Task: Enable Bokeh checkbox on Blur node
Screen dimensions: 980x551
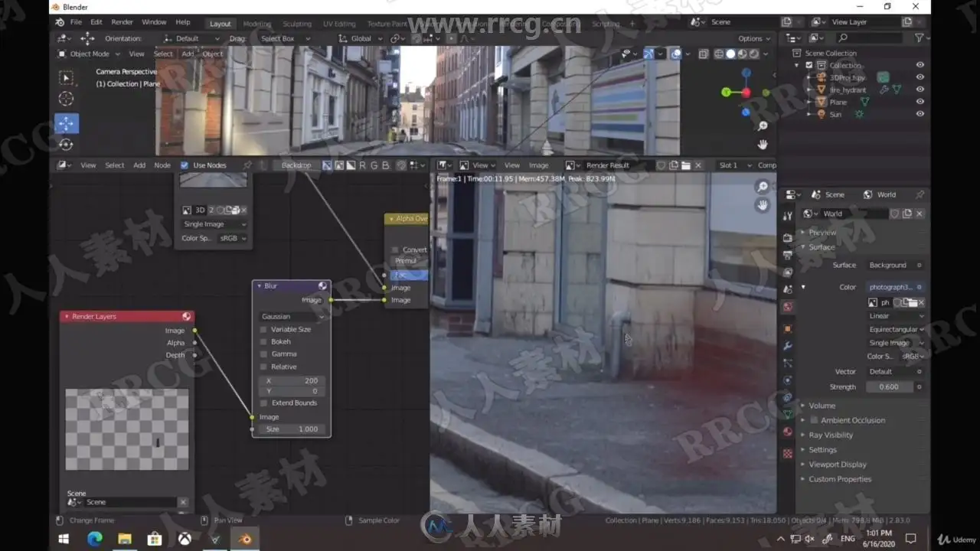Action: [x=264, y=342]
